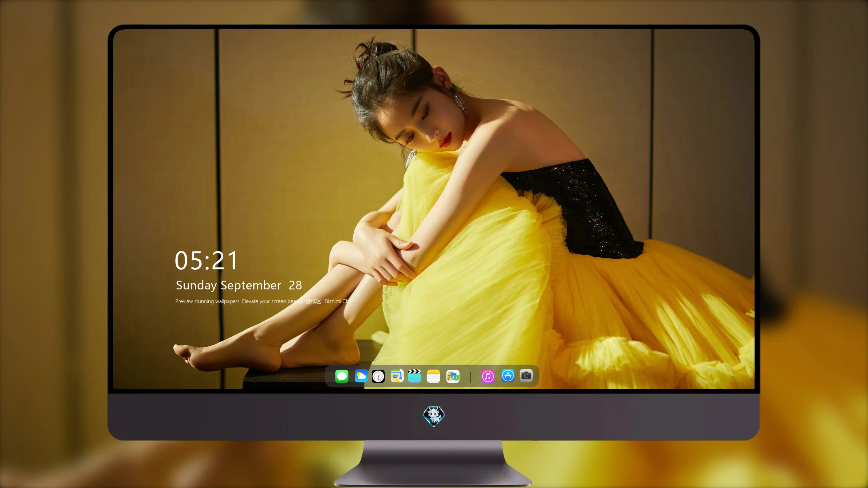
Task: Click the date text Sunday September 28
Action: [x=239, y=285]
